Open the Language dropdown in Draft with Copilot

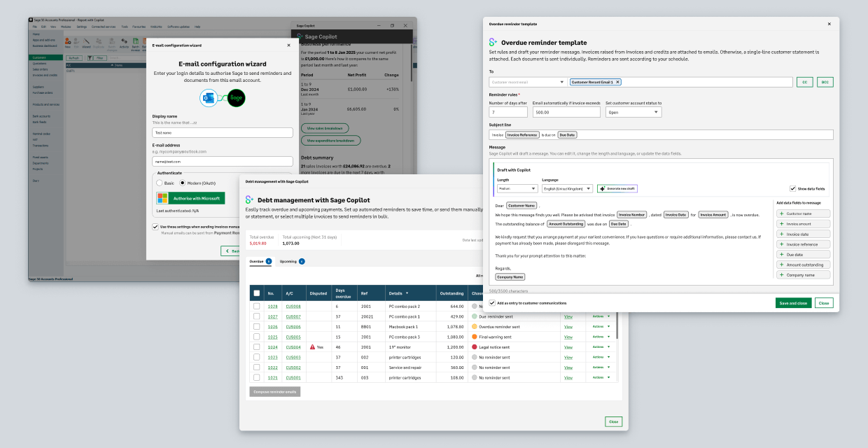(x=567, y=188)
